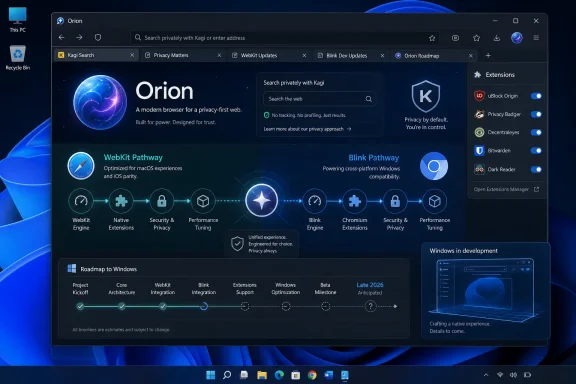Disable the uBlock Origin extension toggle
The height and width of the screenshot is (384, 576).
pyautogui.click(x=536, y=96)
